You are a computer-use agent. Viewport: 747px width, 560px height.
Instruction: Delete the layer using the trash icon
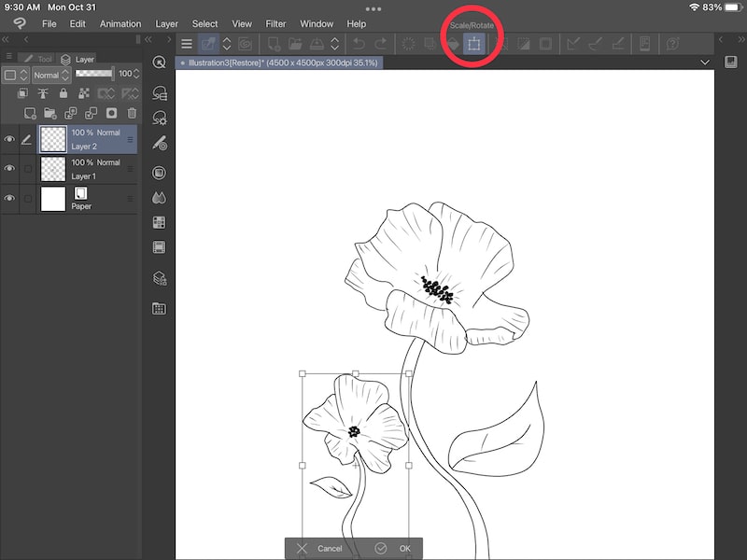coord(130,111)
